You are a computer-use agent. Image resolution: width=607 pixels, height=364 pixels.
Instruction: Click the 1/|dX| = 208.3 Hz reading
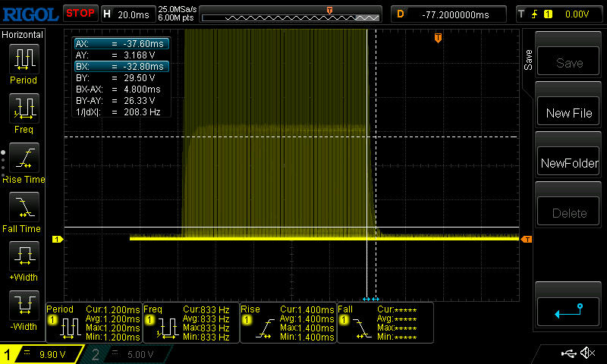pyautogui.click(x=118, y=112)
